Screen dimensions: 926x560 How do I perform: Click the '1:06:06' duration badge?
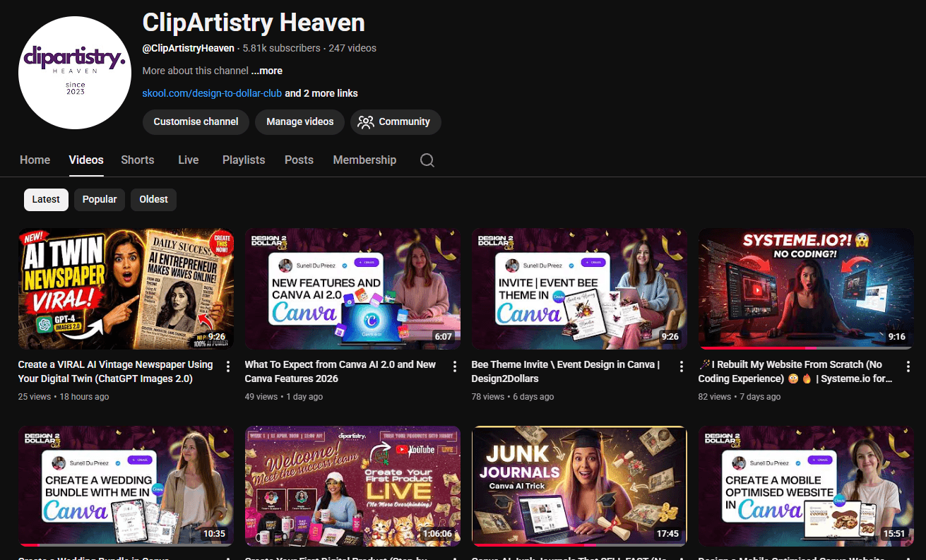point(437,534)
